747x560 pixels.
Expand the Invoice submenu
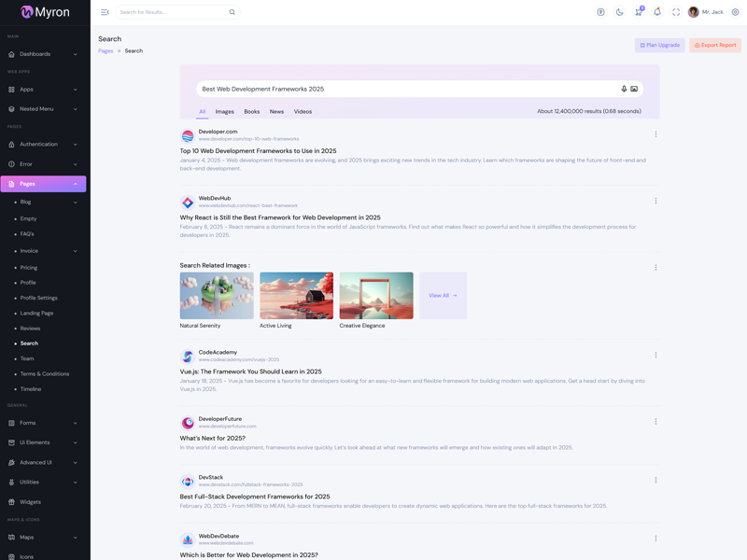pyautogui.click(x=47, y=251)
